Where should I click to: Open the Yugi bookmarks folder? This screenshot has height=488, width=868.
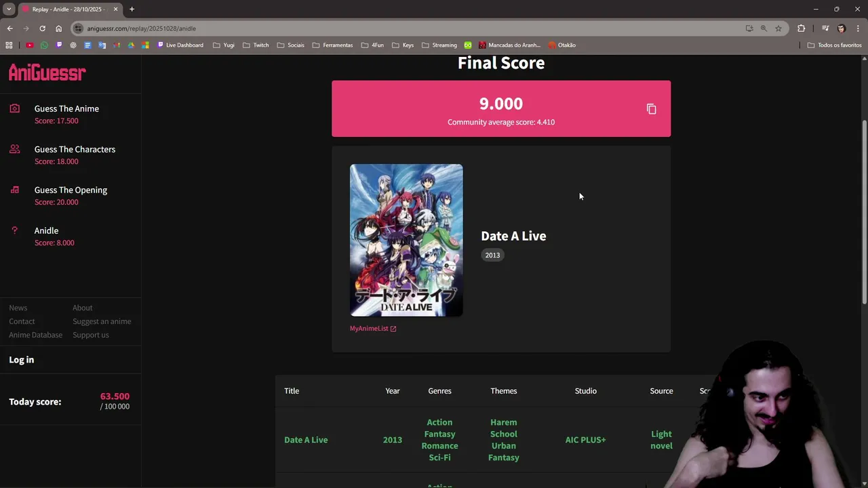pyautogui.click(x=223, y=45)
